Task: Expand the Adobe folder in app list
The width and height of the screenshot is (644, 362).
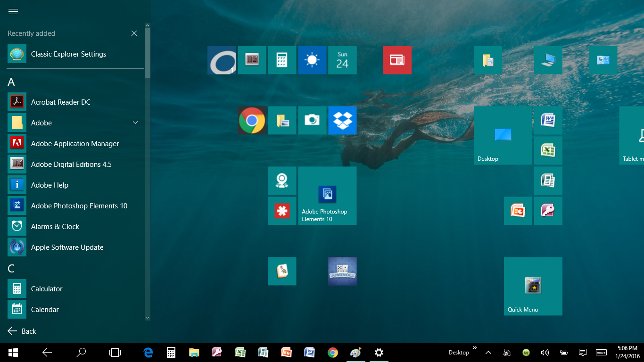Action: 135,123
